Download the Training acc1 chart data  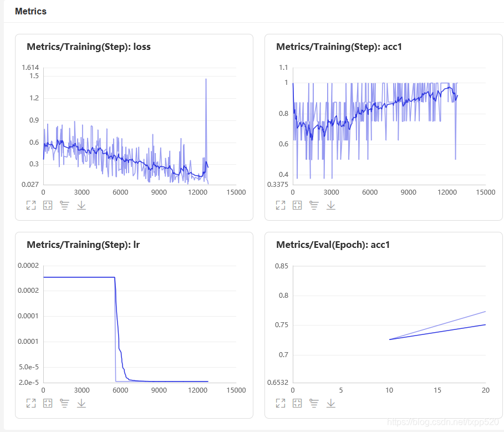(x=331, y=205)
